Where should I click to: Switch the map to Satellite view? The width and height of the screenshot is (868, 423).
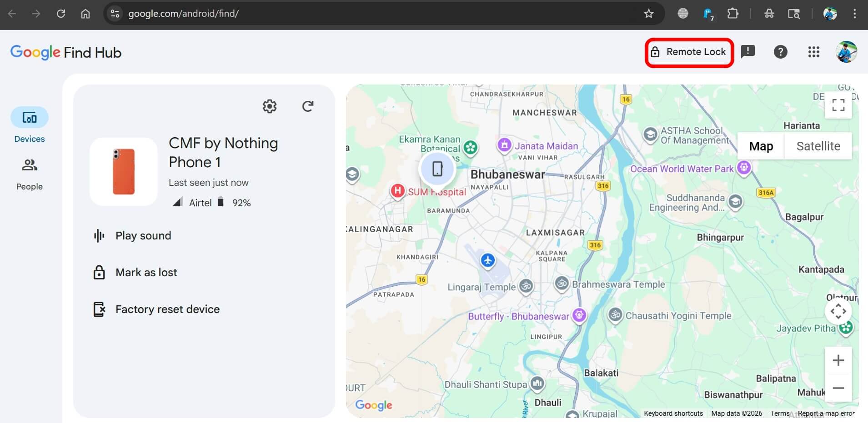(x=818, y=146)
